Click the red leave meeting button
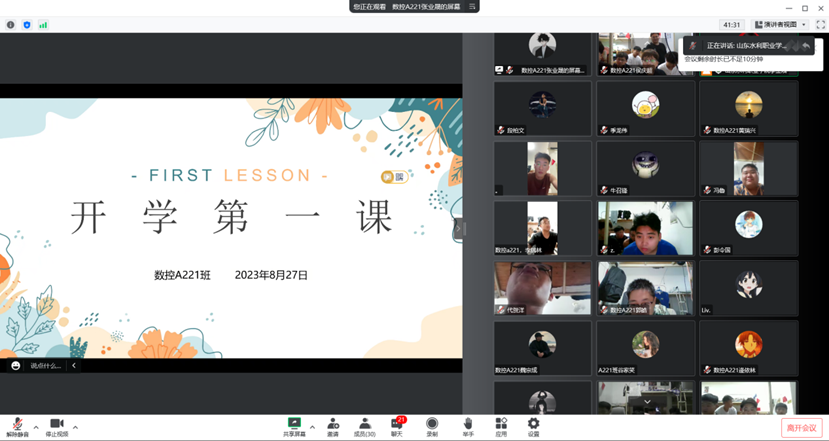 point(801,427)
